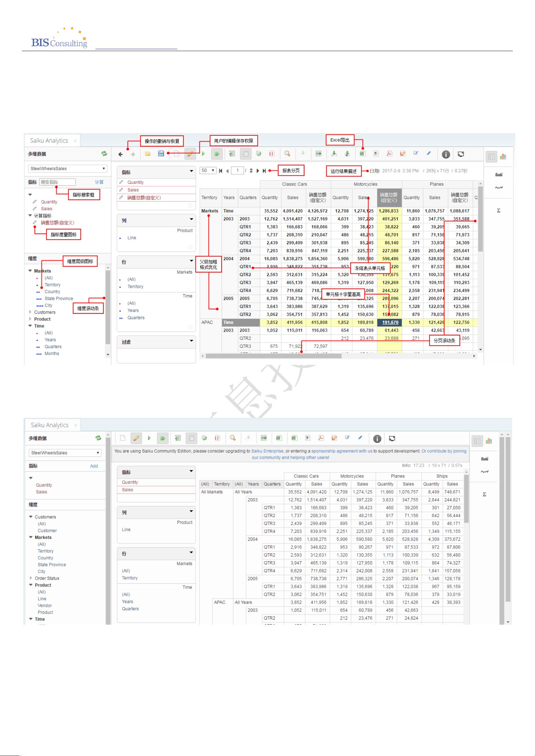Image resolution: width=535 pixels, height=756 pixels.
Task: Click the redo forward arrow in upper screenshot toolbar
Action: (132, 154)
